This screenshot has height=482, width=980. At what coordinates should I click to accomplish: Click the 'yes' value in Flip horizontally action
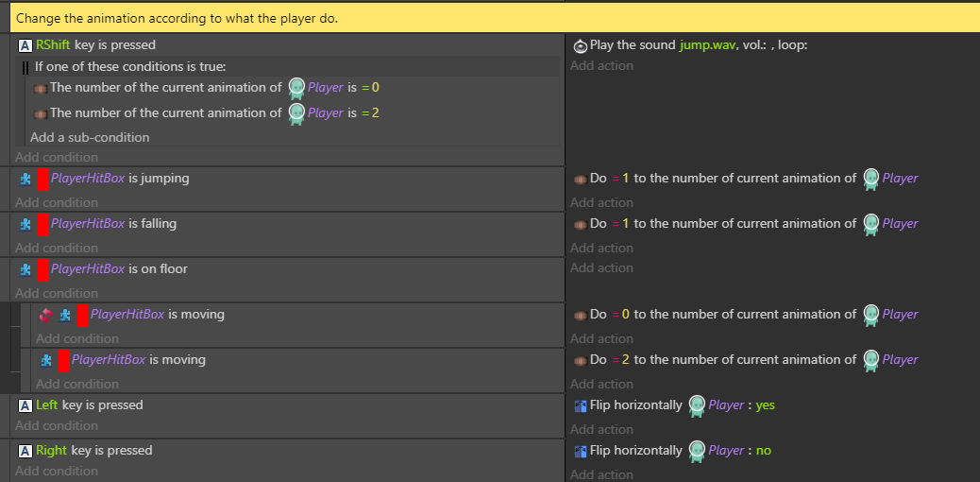[765, 405]
